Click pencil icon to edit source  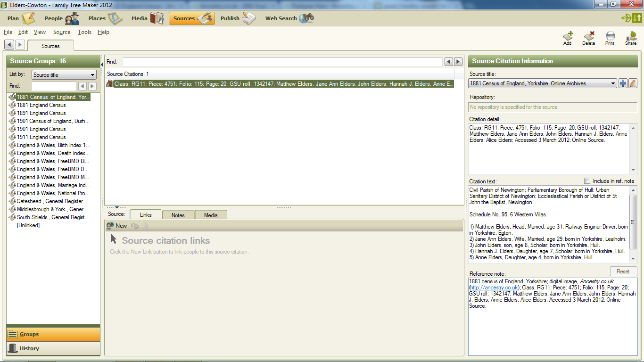pyautogui.click(x=633, y=83)
